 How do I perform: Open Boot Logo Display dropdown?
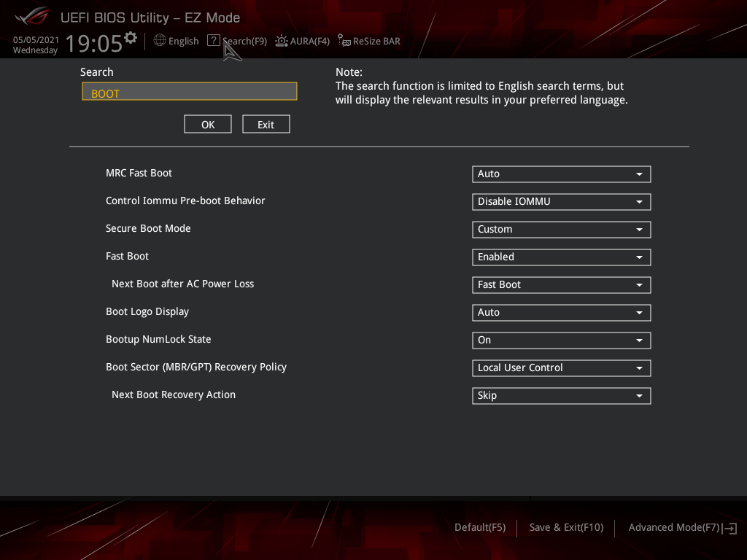(561, 312)
